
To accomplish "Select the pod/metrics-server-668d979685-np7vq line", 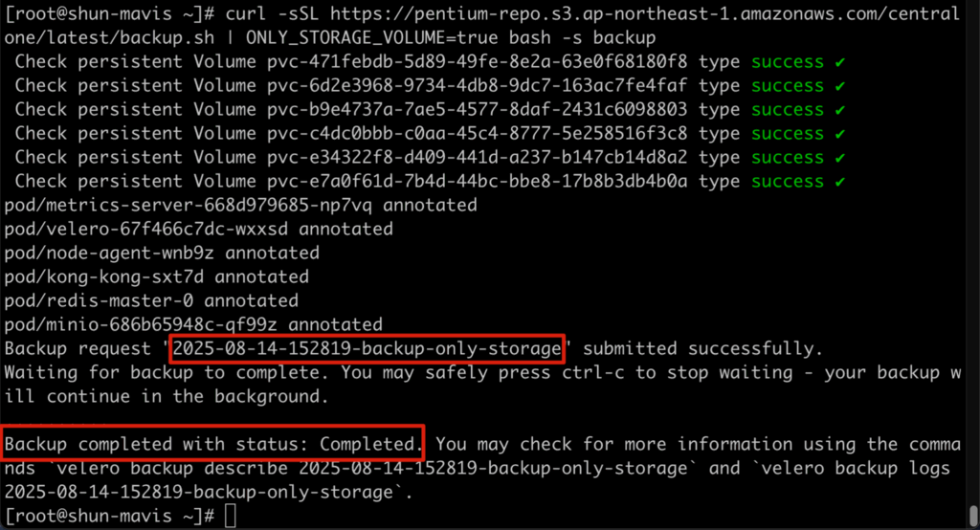I will tap(240, 206).
